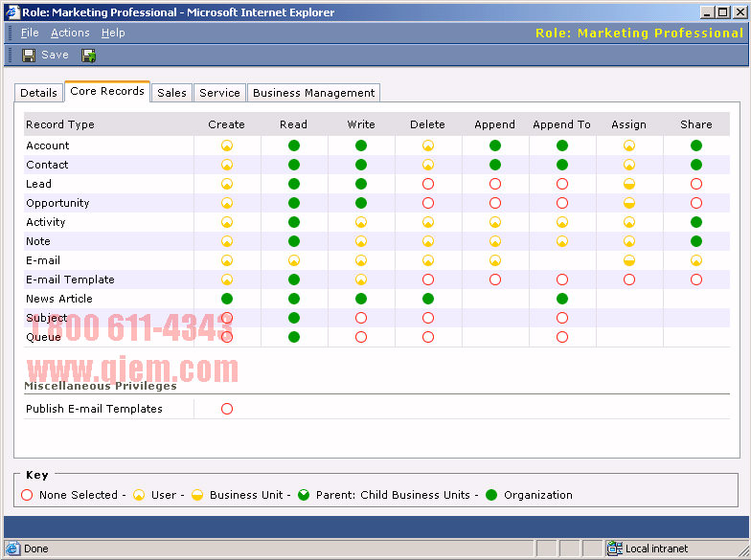Toggle Account Delete privilege icon
751x560 pixels.
(x=428, y=146)
